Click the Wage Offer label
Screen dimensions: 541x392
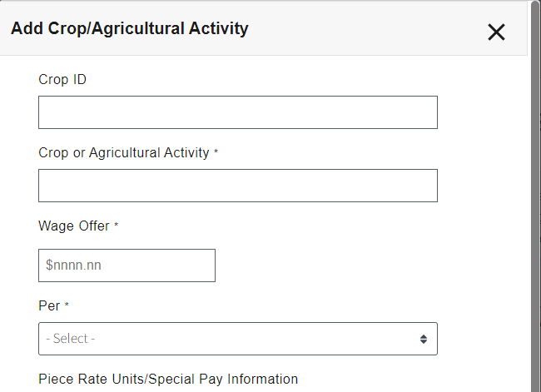74,226
